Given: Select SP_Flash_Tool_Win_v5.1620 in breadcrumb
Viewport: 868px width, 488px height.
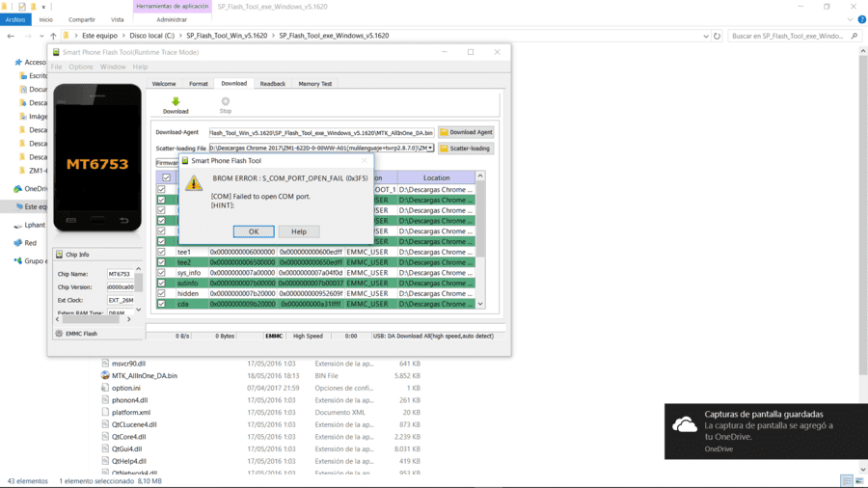Looking at the screenshot, I should click(227, 36).
